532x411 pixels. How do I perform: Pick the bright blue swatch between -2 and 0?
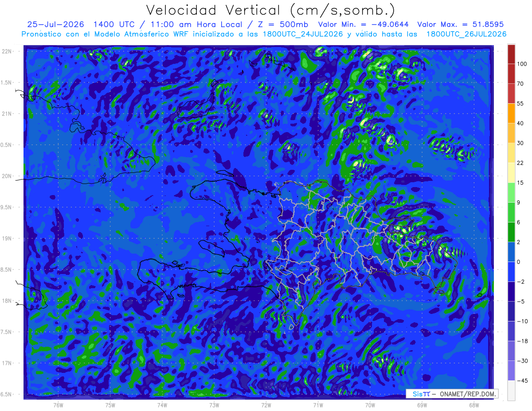512,271
